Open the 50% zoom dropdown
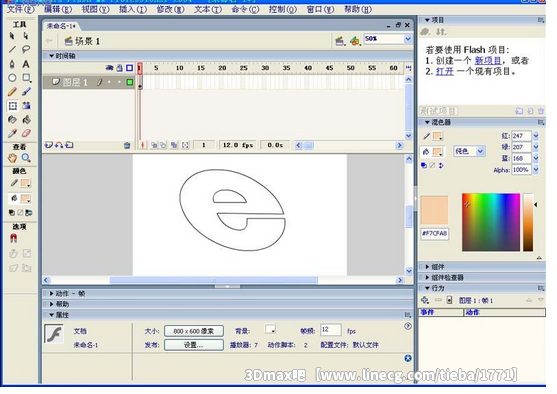 [408, 39]
